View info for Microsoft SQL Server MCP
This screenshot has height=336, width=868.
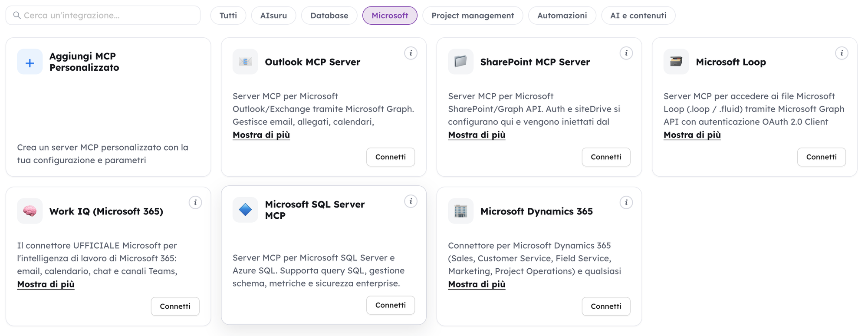coord(411,201)
